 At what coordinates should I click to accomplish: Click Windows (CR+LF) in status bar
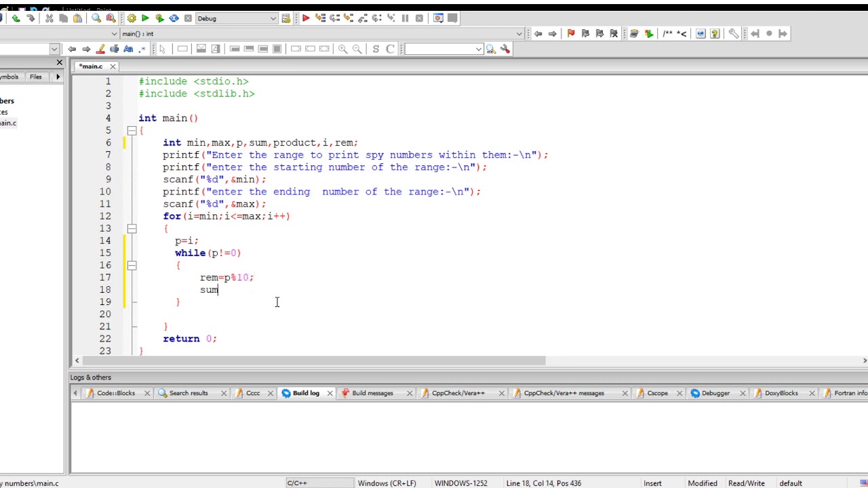click(387, 483)
